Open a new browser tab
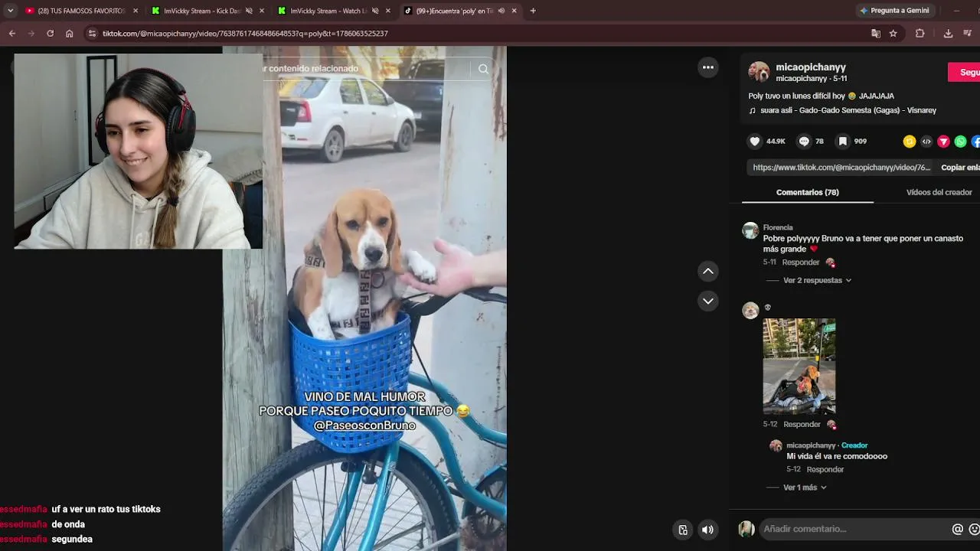 tap(533, 11)
